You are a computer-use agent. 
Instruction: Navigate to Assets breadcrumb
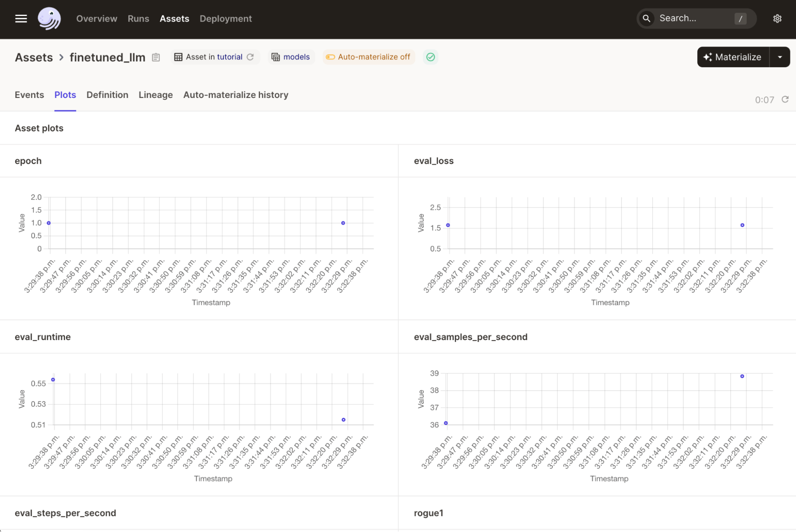tap(34, 57)
